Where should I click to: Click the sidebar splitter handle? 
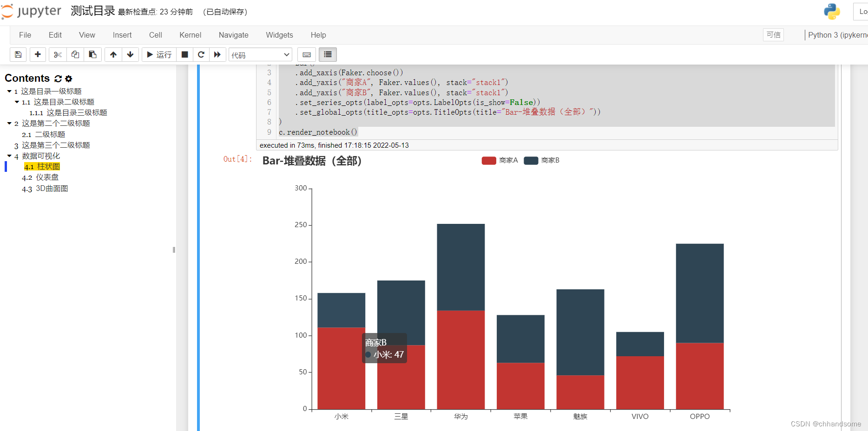coord(174,250)
